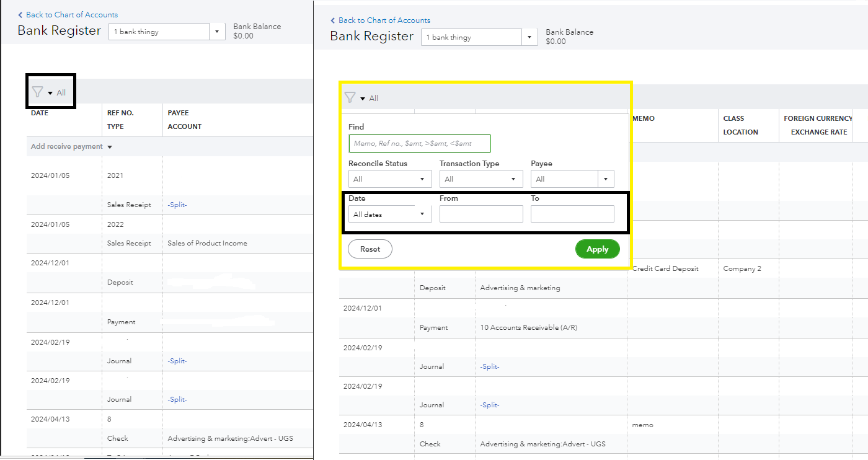Image resolution: width=868 pixels, height=460 pixels.
Task: Click the 'Credit Card Deposit' memo cell
Action: pyautogui.click(x=665, y=268)
